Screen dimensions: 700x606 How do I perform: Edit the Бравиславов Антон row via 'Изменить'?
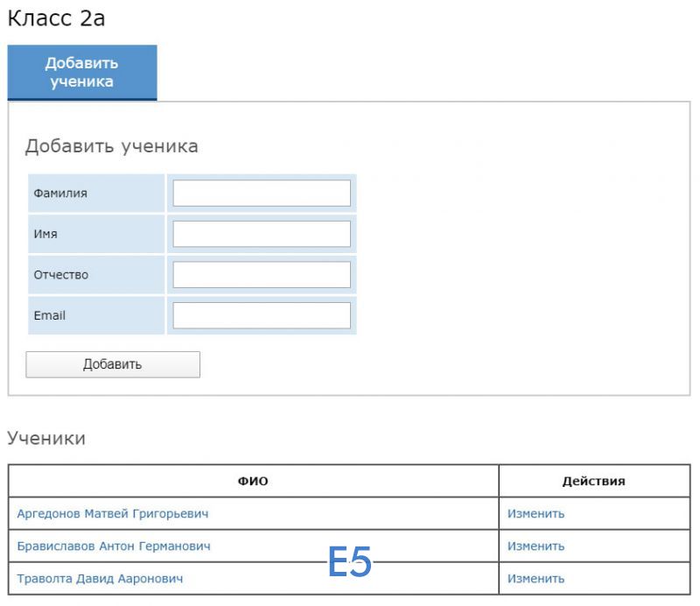coord(535,546)
